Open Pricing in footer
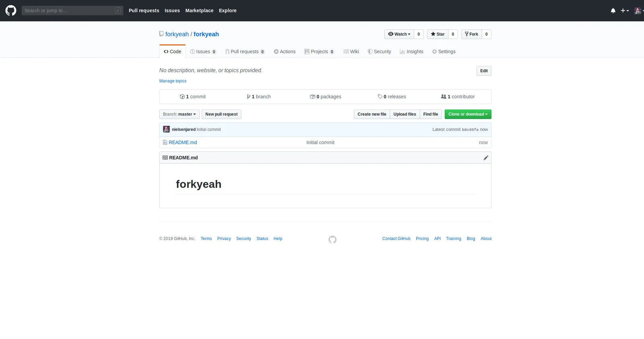The width and height of the screenshot is (644, 339). 422,239
